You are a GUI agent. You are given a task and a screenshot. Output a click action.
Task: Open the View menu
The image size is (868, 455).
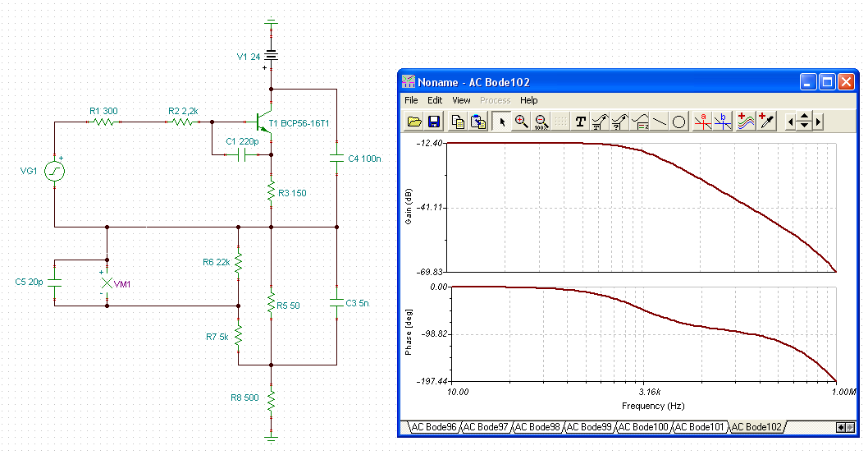click(x=461, y=100)
